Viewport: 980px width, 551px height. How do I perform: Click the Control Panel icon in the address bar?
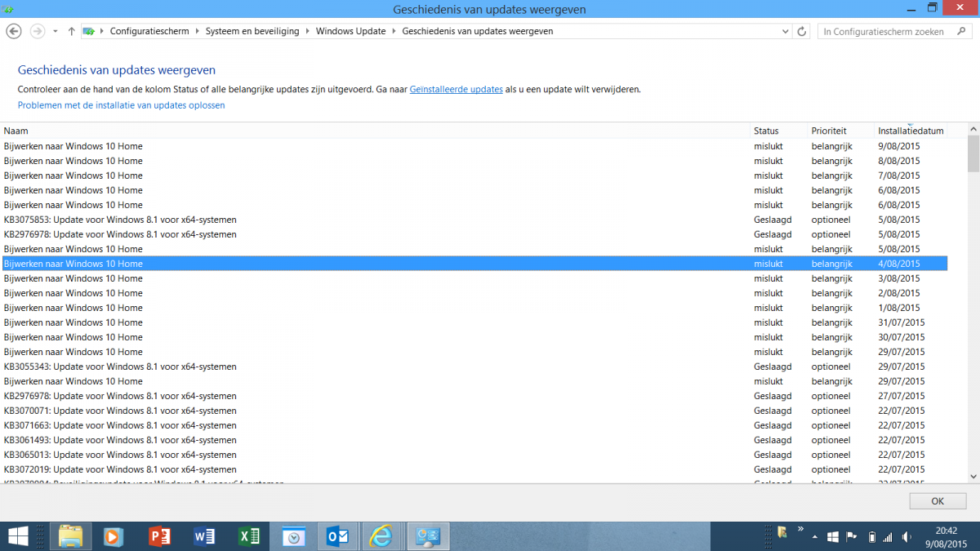[89, 31]
